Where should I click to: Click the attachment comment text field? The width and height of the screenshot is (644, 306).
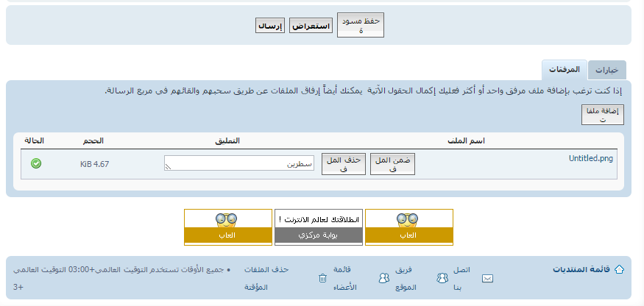pos(238,163)
